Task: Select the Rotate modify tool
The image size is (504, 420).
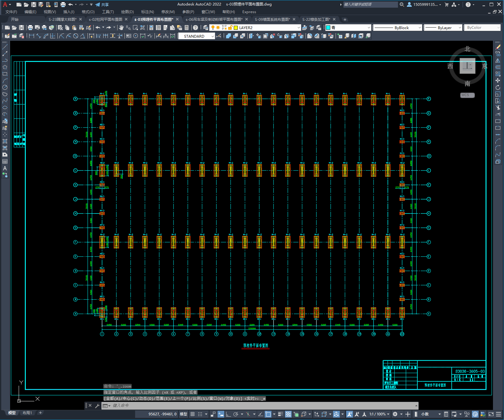Action: click(x=498, y=87)
